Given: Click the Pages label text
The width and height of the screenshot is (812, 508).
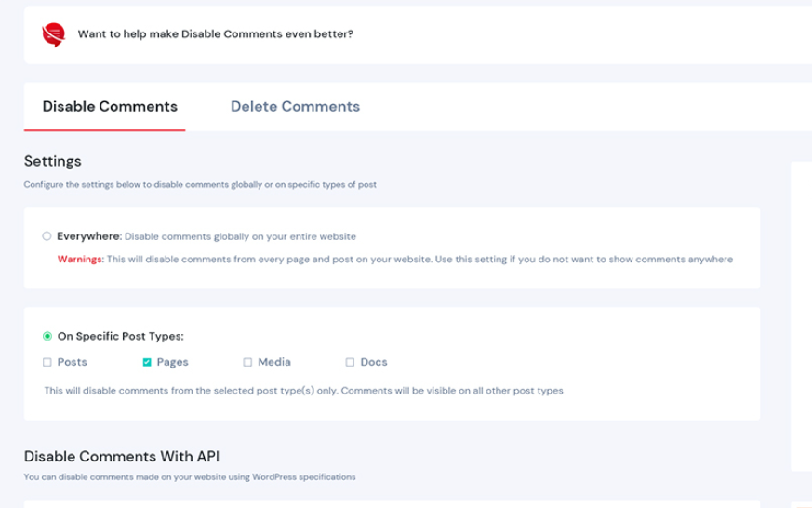Looking at the screenshot, I should pyautogui.click(x=173, y=363).
